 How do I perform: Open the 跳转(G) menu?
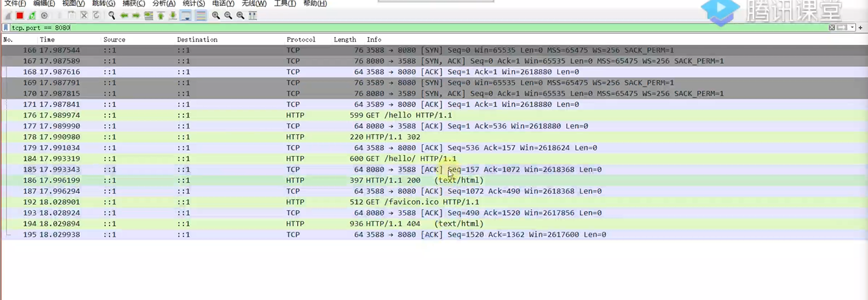pos(103,4)
